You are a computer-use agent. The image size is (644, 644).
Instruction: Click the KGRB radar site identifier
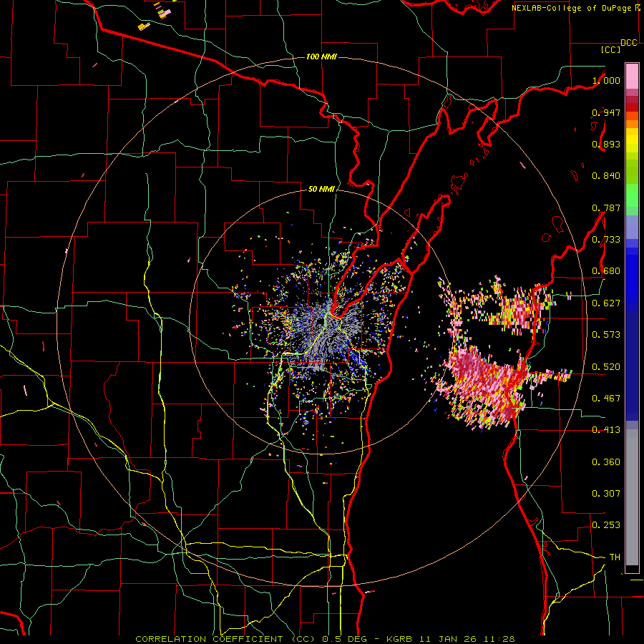coord(399,639)
